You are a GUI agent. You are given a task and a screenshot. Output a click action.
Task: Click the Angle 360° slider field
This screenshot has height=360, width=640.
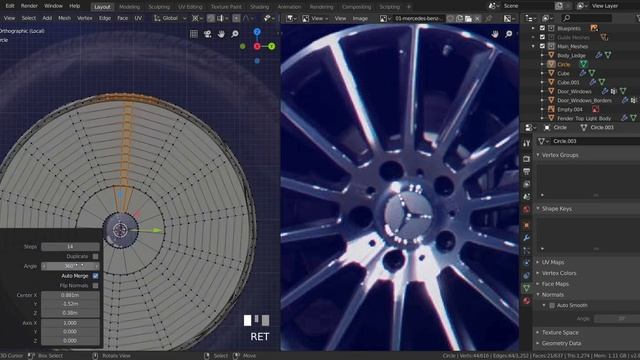(70, 266)
